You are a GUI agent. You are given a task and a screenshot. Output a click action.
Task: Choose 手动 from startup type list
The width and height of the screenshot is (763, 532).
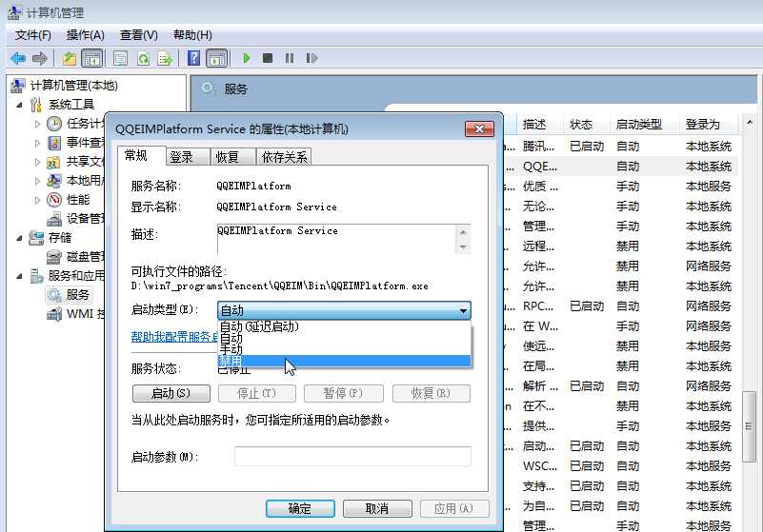[x=344, y=349]
